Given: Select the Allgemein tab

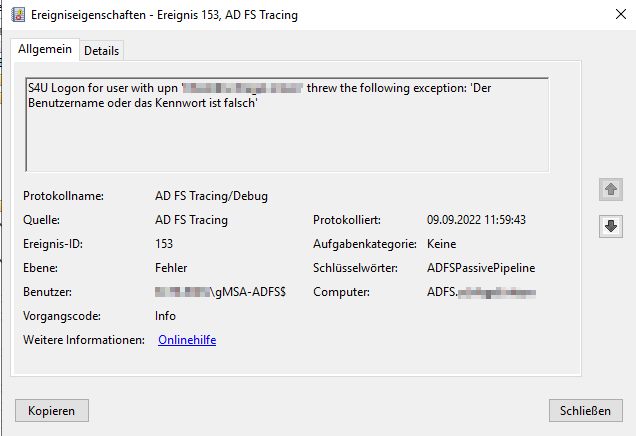Looking at the screenshot, I should [x=45, y=49].
